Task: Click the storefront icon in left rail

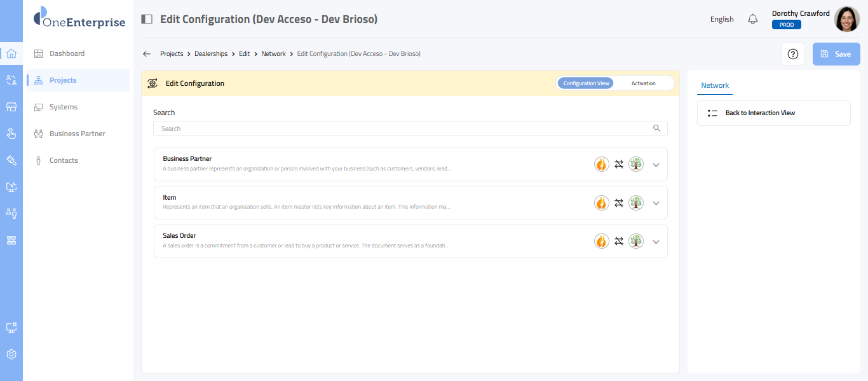Action: coord(11,107)
